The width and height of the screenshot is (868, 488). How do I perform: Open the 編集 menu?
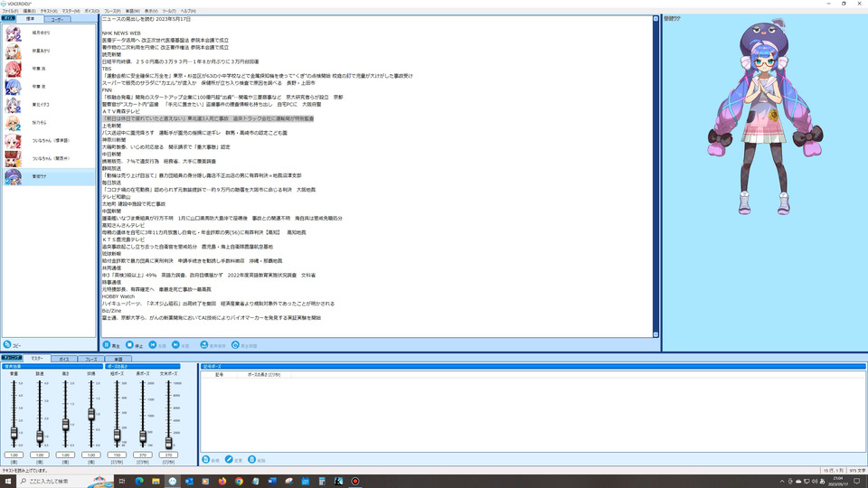coord(29,11)
